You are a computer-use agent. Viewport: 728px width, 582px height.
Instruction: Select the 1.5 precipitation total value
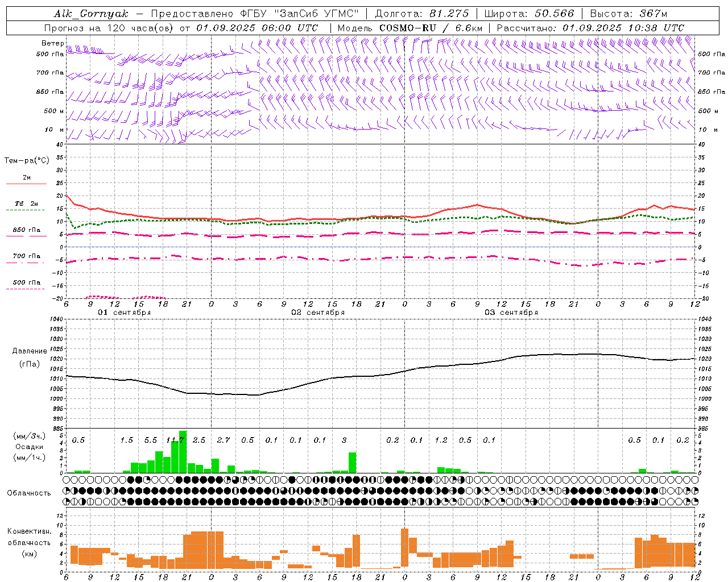126,440
